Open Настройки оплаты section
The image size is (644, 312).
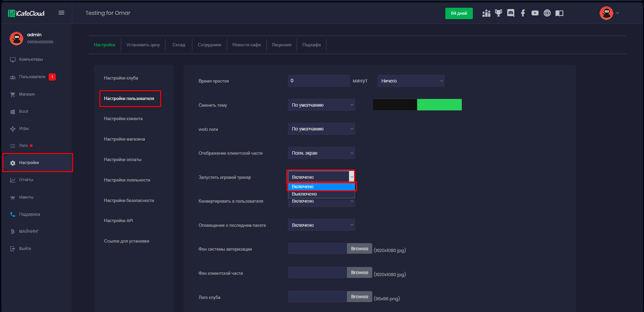[122, 160]
